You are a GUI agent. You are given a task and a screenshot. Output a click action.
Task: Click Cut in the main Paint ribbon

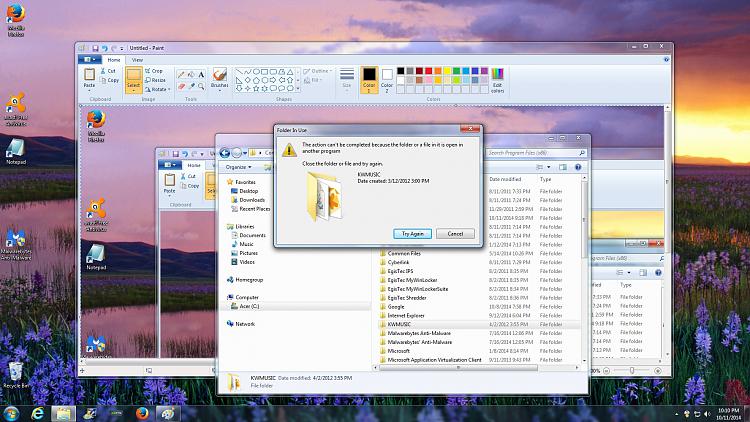[108, 71]
